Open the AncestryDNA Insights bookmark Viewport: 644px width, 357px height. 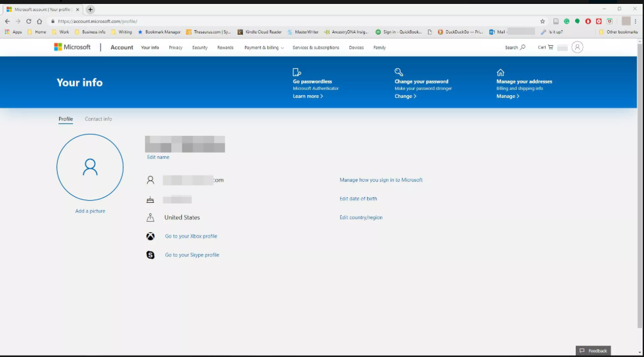(x=346, y=31)
